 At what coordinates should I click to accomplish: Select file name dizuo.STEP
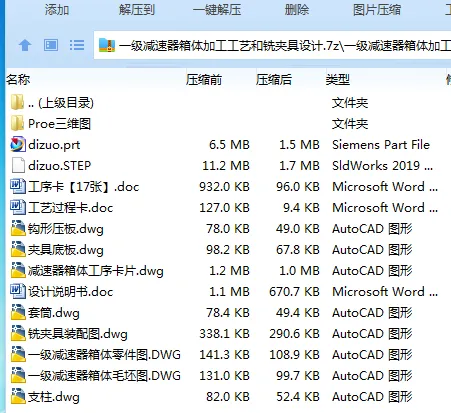[60, 166]
